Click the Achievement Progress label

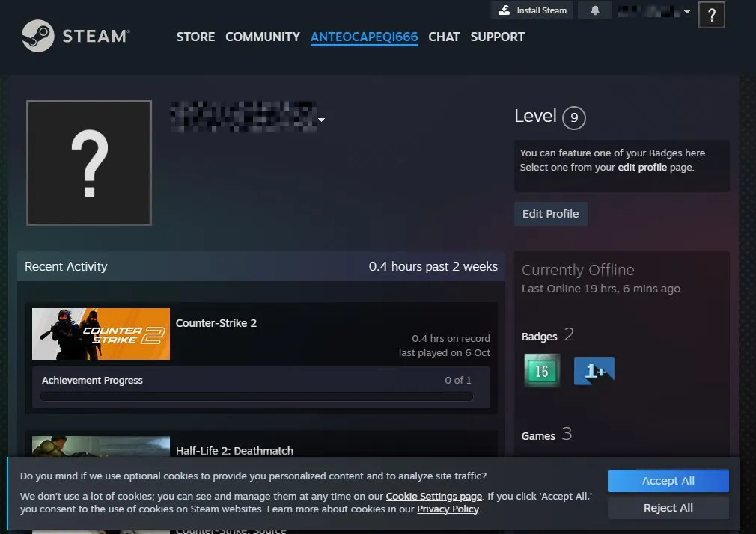point(92,380)
